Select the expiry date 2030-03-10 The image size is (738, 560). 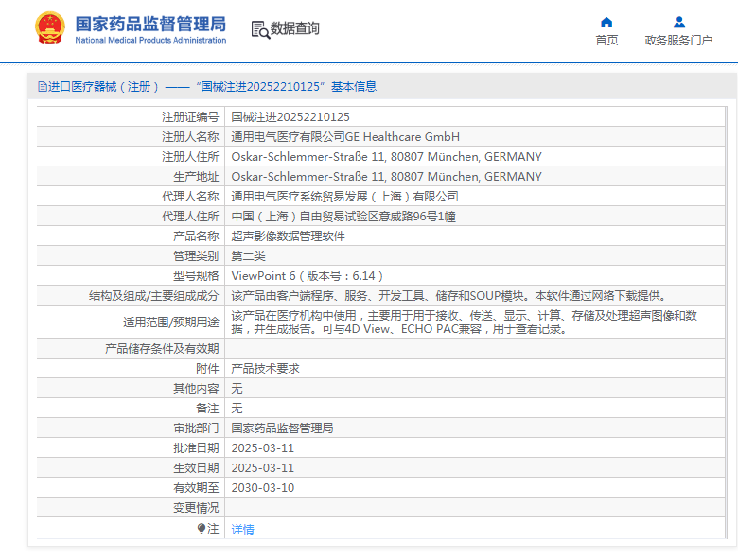click(263, 488)
